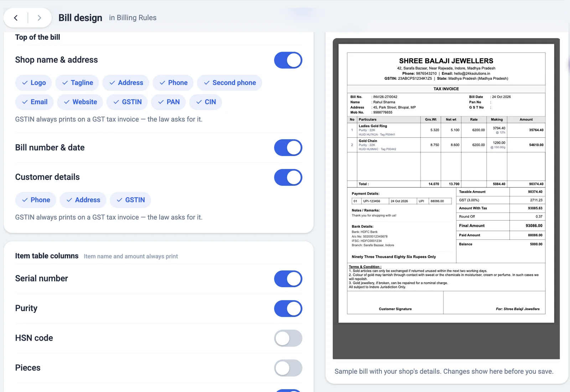
Task: Uncheck the Phone chip under Customer details
Action: pos(36,200)
